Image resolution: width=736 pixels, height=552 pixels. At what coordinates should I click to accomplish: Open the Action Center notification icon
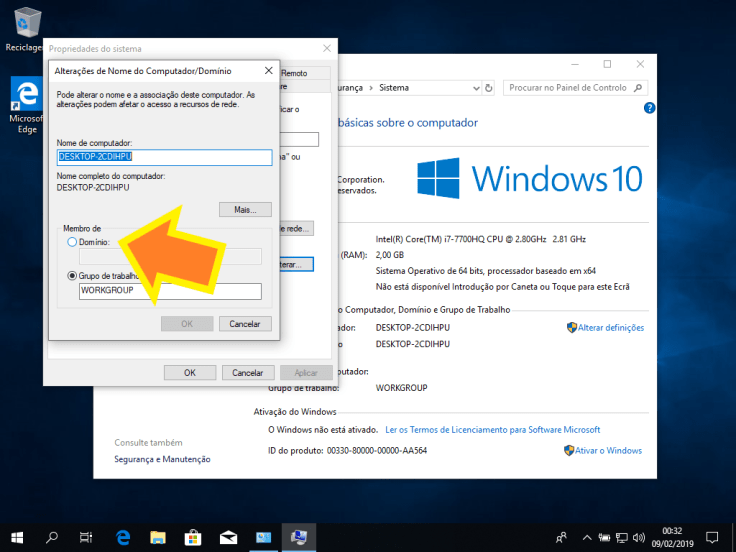coord(712,537)
